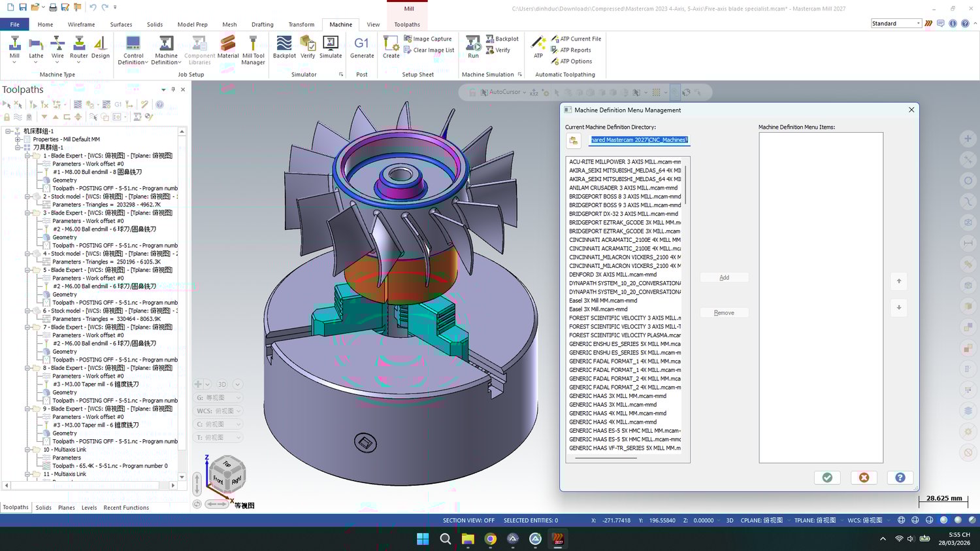Switch to the Levels panel tab
The image size is (980, 551).
tap(89, 507)
